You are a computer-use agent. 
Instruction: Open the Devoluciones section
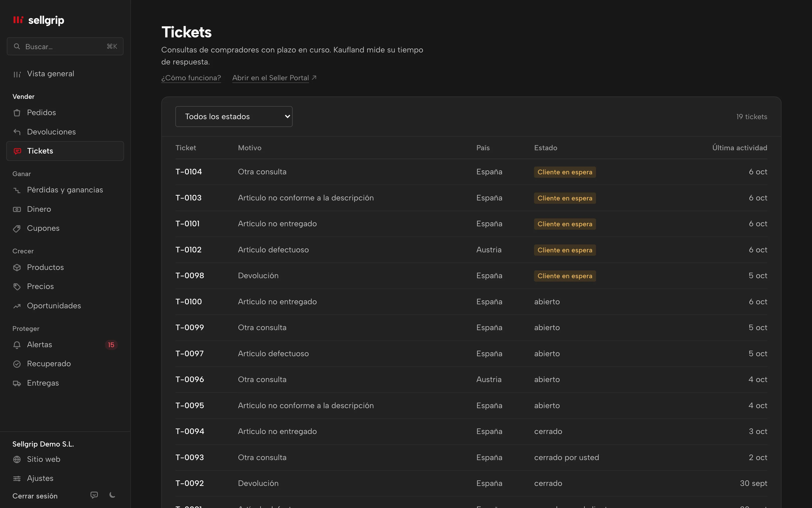coord(65,132)
